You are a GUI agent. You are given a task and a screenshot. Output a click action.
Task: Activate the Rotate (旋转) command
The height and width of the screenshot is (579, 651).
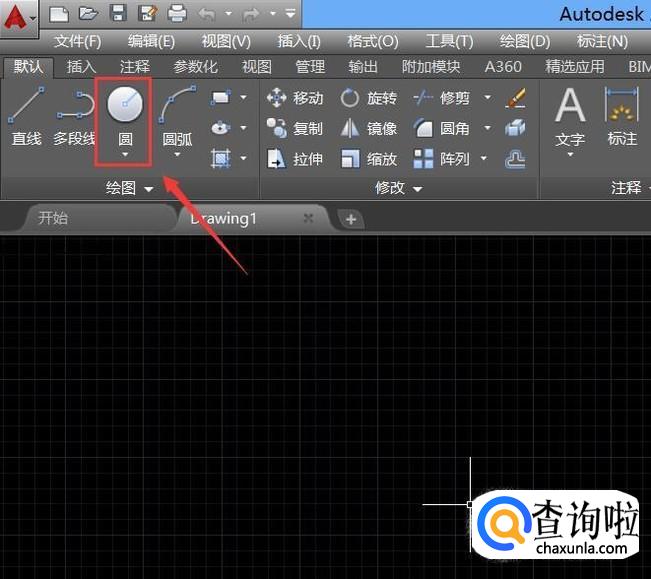click(x=369, y=98)
